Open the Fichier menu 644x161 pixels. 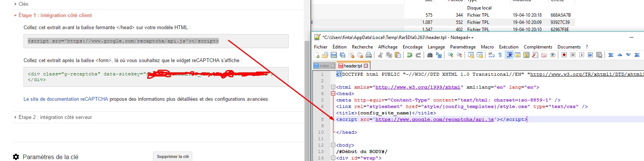(x=320, y=47)
